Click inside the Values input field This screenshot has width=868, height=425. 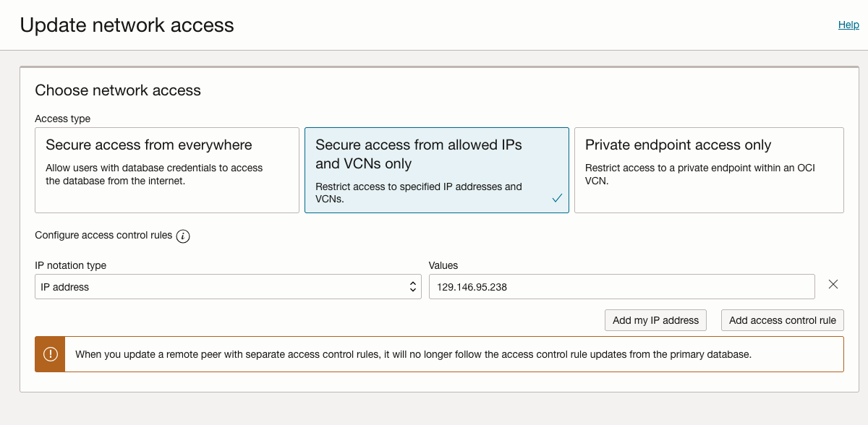tap(622, 286)
